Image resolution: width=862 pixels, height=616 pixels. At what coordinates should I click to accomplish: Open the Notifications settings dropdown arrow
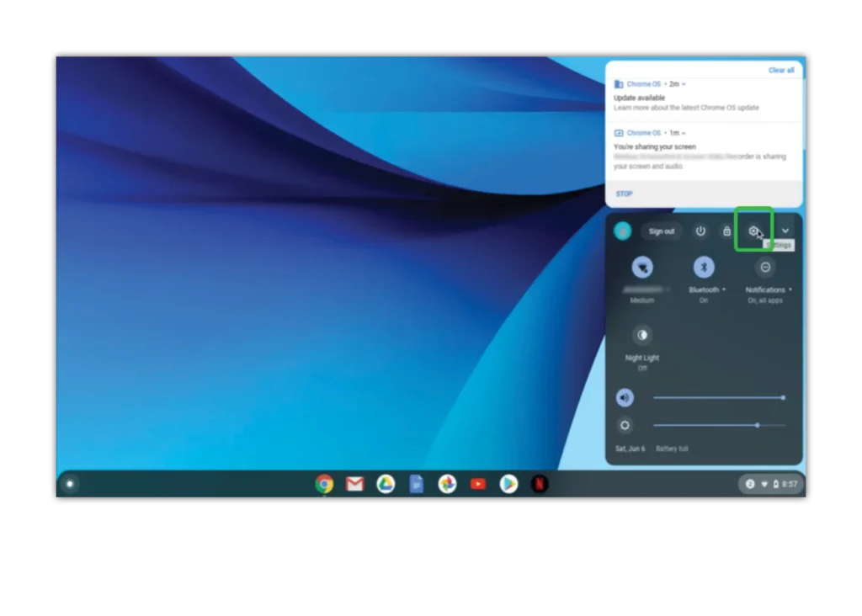click(790, 289)
